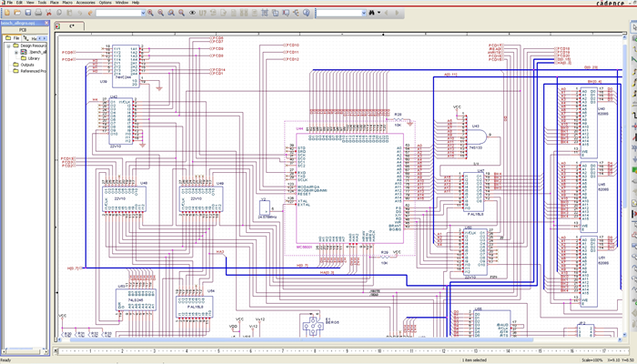Viewport: 637px width, 364px height.
Task: Open help with the question mark icon
Action: 307,13
